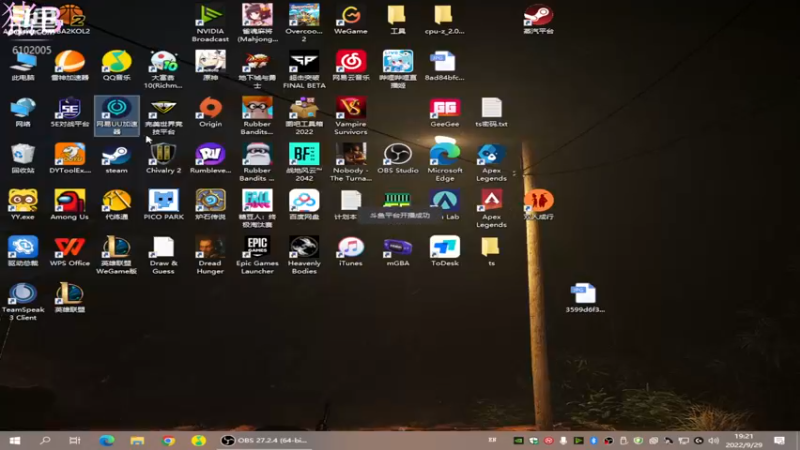Open the Baidu Netdisk shortcut
Viewport: 800px width, 450px height.
304,205
